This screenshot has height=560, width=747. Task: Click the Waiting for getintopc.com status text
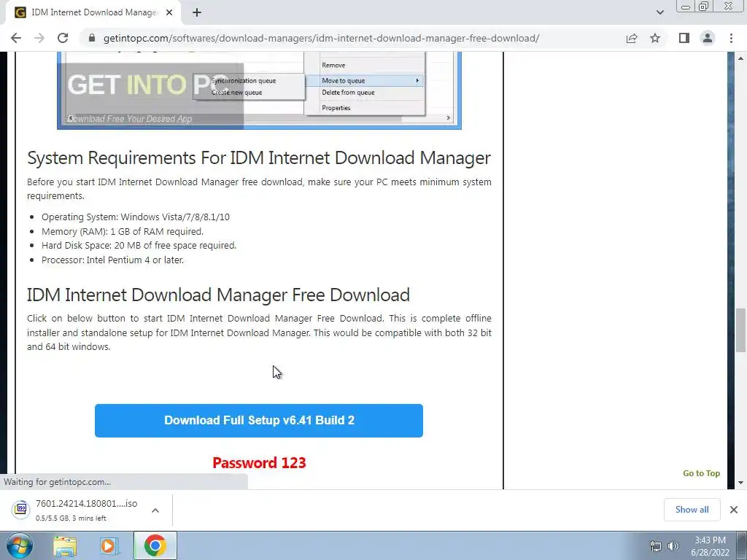(x=57, y=482)
